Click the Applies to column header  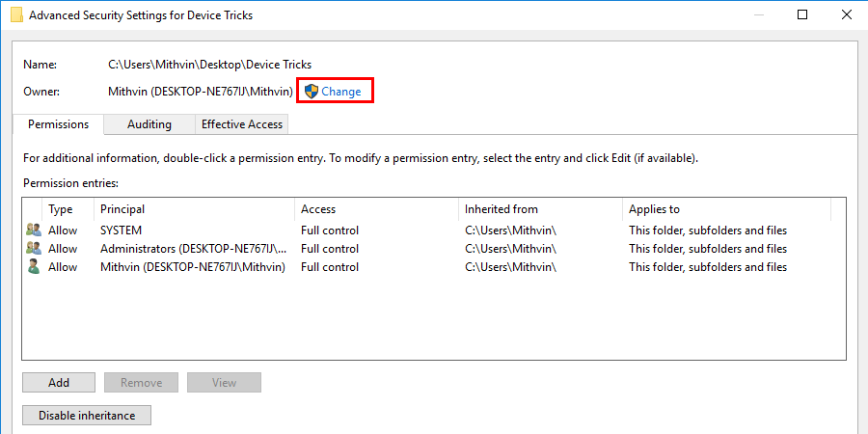[726, 209]
